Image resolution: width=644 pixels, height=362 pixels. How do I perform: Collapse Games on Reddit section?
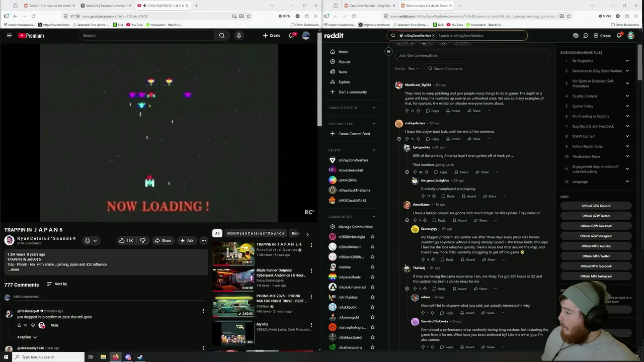point(374,108)
